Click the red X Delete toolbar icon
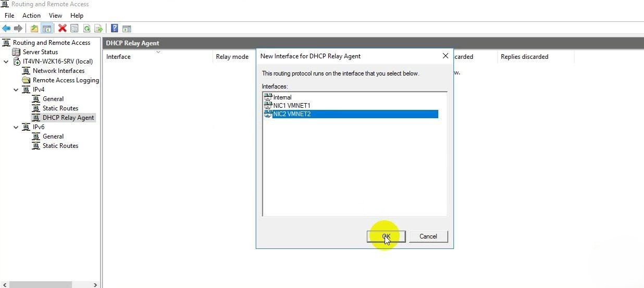644x288 pixels. tap(63, 28)
